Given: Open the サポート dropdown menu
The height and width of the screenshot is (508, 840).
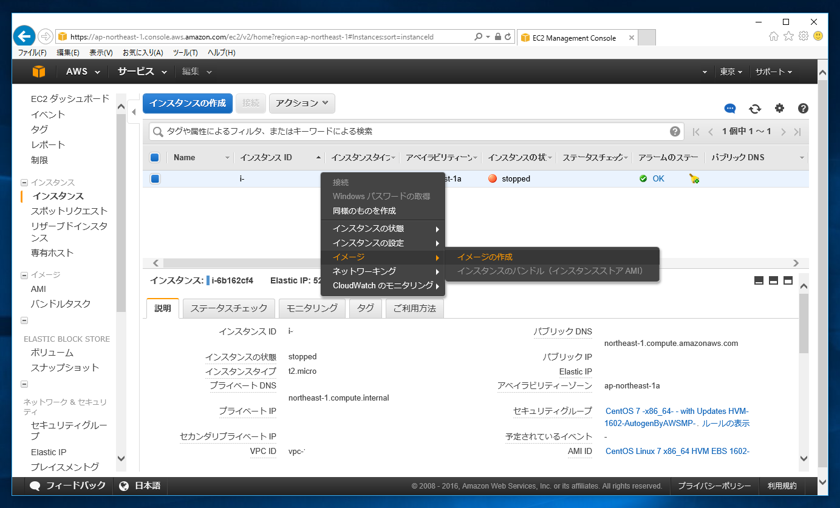Looking at the screenshot, I should coord(774,72).
